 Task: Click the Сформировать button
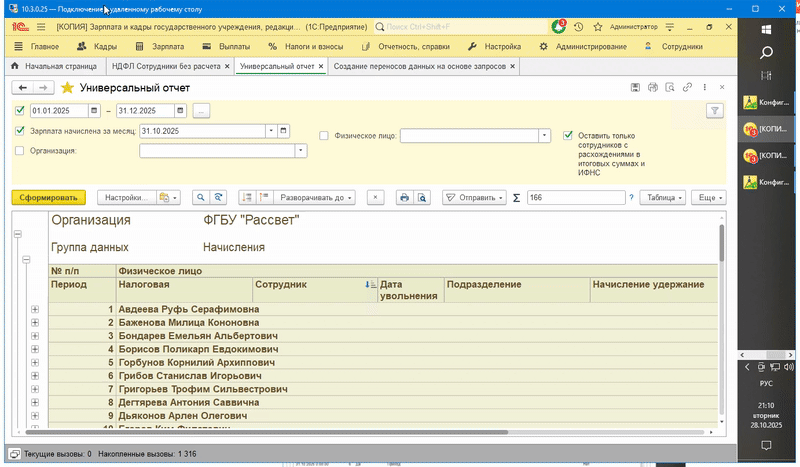48,198
